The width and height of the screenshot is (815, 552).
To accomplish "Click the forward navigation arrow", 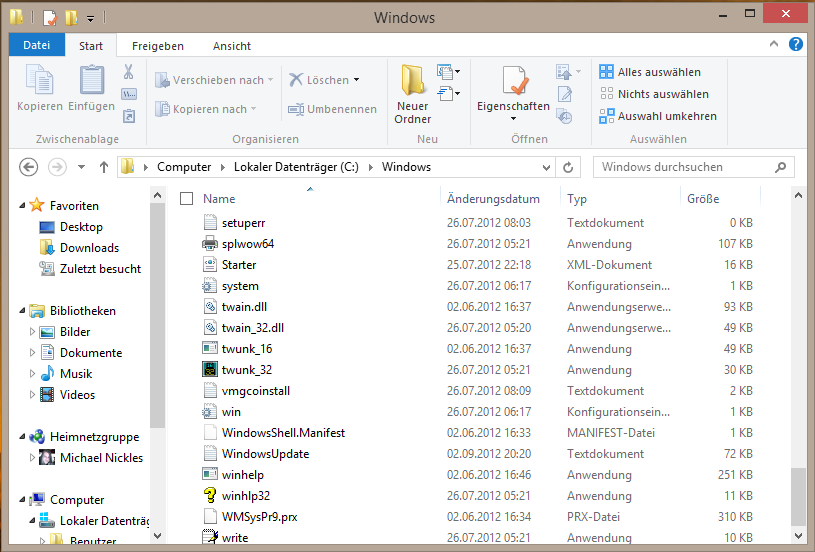I will click(57, 167).
